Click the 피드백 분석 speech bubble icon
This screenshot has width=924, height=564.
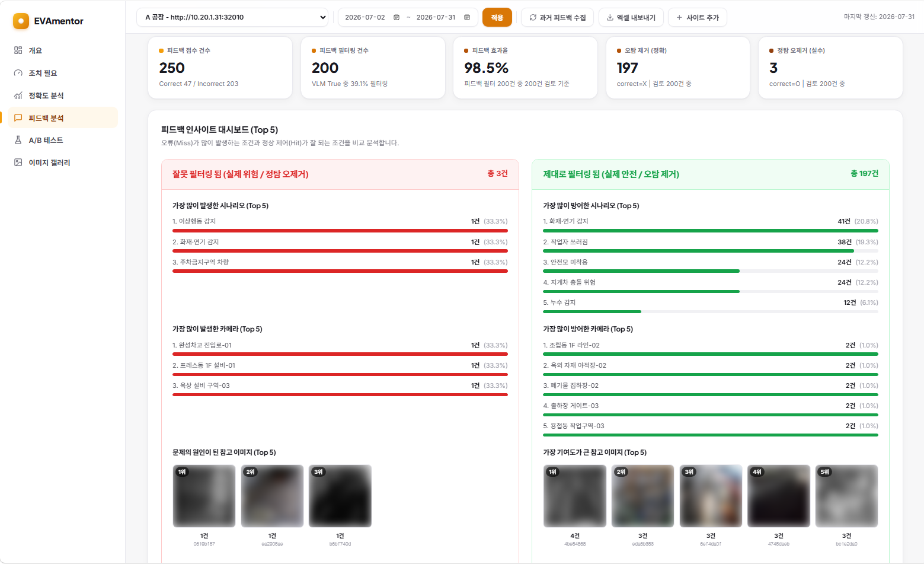pos(18,118)
